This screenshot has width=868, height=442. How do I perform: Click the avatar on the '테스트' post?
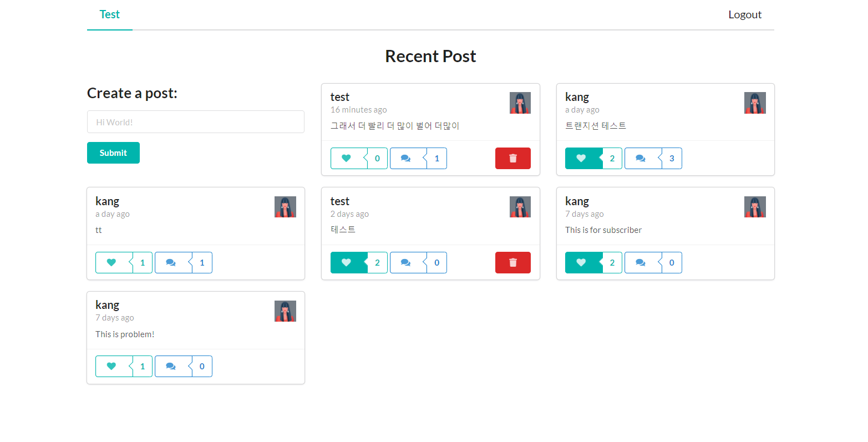[x=520, y=206]
